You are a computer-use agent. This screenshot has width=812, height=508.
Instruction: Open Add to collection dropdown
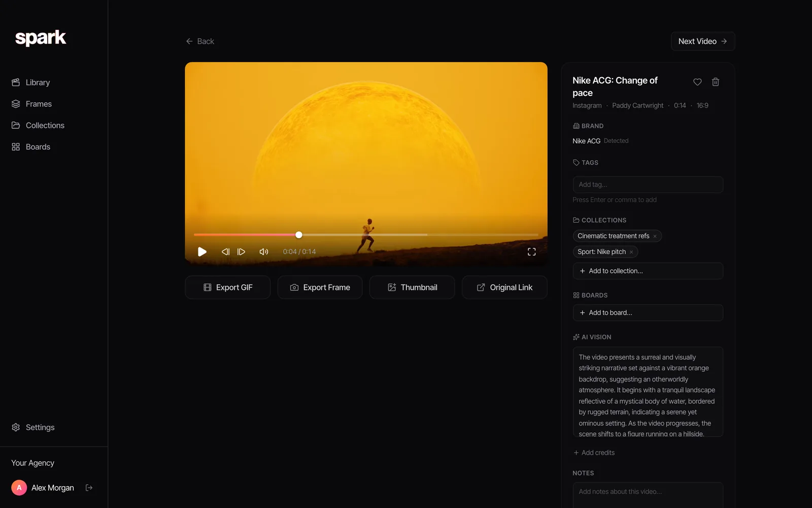pos(648,271)
